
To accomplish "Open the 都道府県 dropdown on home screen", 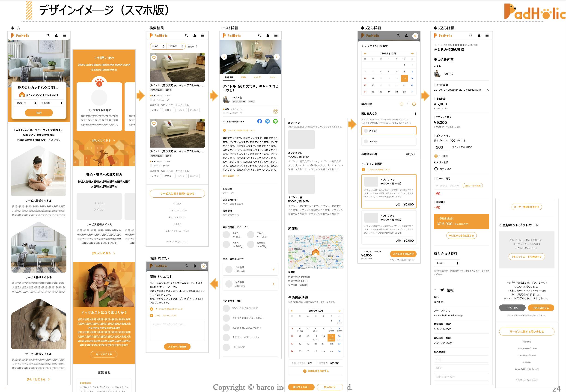I will 26,103.
